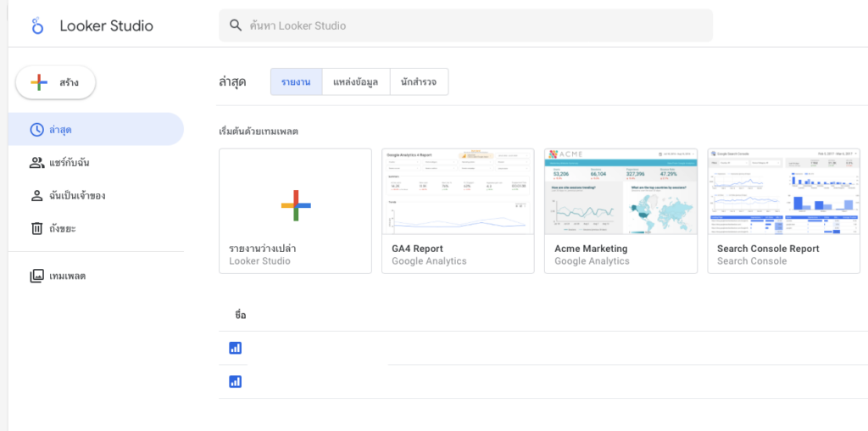The image size is (868, 431).
Task: Click the Looker Studio logo icon
Action: (36, 25)
